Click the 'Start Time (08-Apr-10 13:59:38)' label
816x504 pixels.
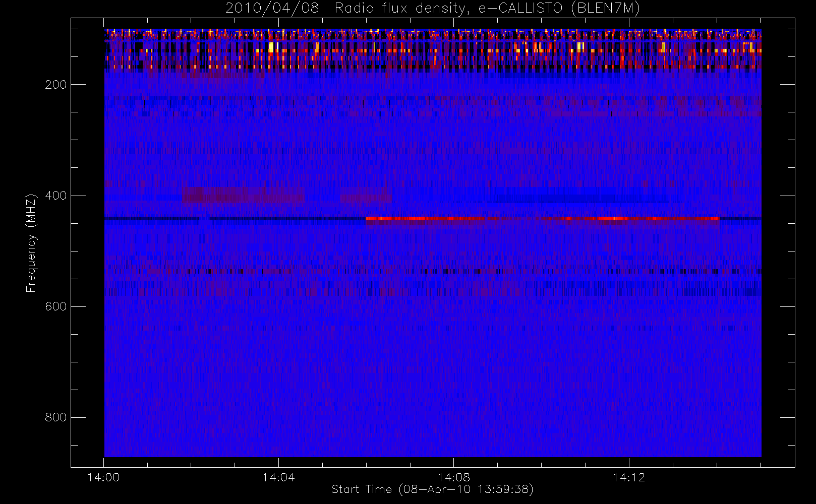(x=432, y=489)
